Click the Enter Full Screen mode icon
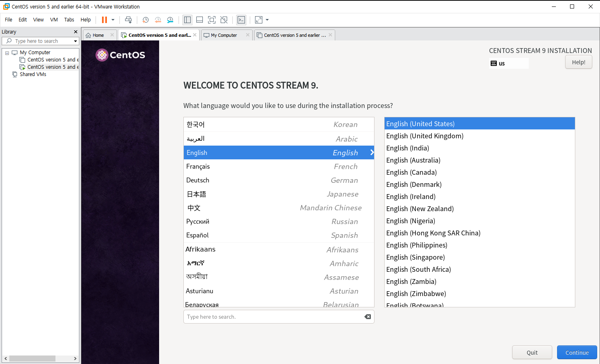 coord(212,20)
